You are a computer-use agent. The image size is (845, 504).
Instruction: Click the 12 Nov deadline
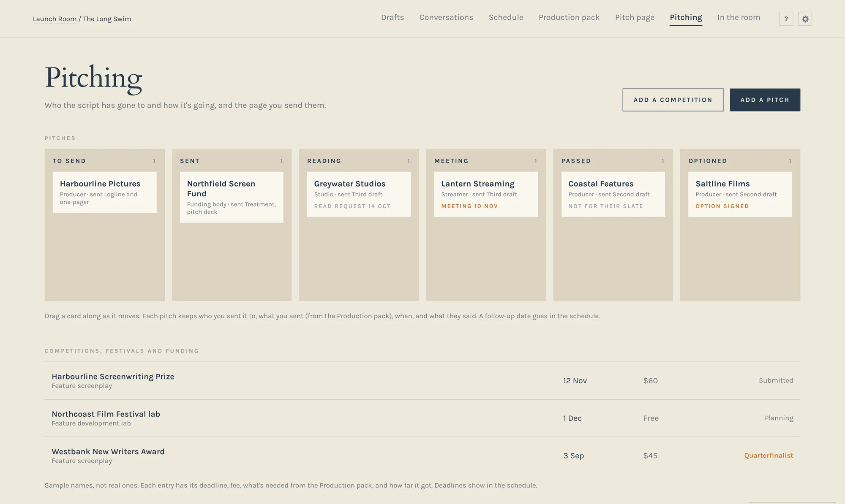click(575, 381)
